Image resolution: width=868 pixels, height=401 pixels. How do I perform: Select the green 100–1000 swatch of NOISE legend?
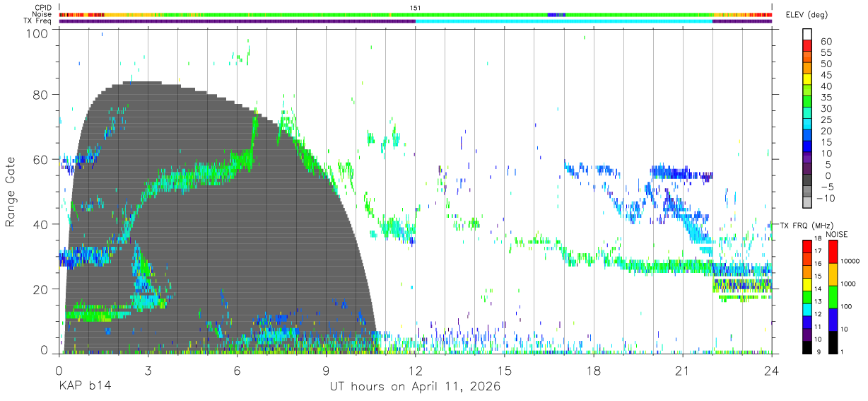[833, 296]
